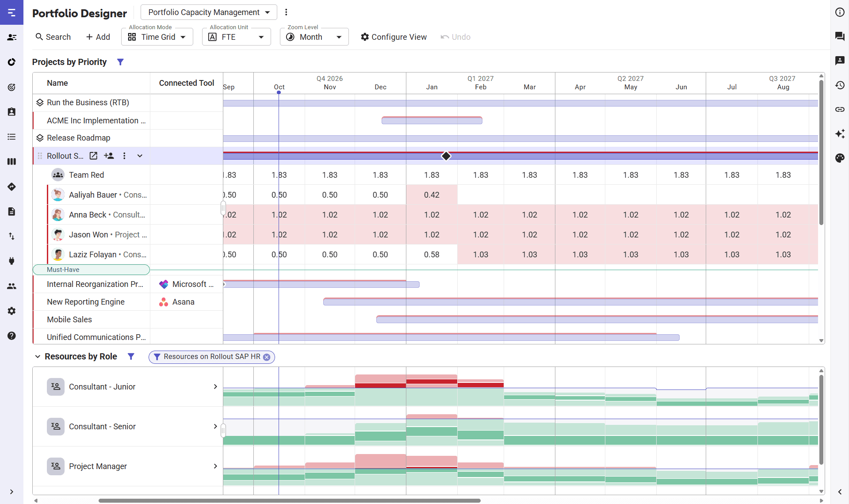Expand the left sidebar with bottom chevron
The height and width of the screenshot is (504, 849).
[11, 492]
